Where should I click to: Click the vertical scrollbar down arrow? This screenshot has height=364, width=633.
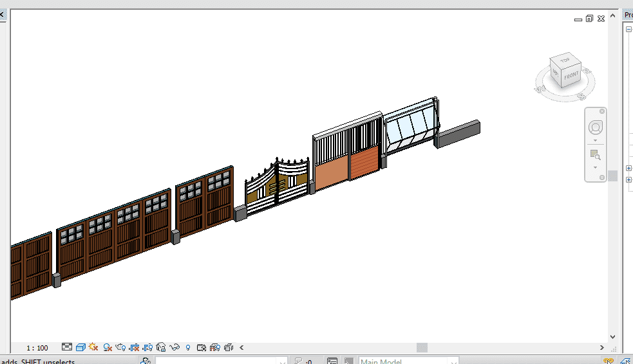pyautogui.click(x=612, y=336)
